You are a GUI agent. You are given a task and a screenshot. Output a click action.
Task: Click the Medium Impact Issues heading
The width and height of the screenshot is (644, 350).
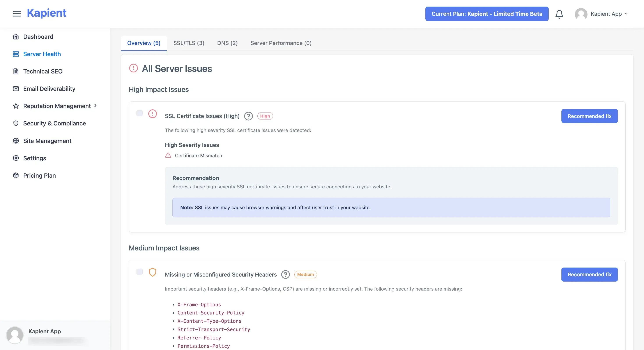point(164,248)
